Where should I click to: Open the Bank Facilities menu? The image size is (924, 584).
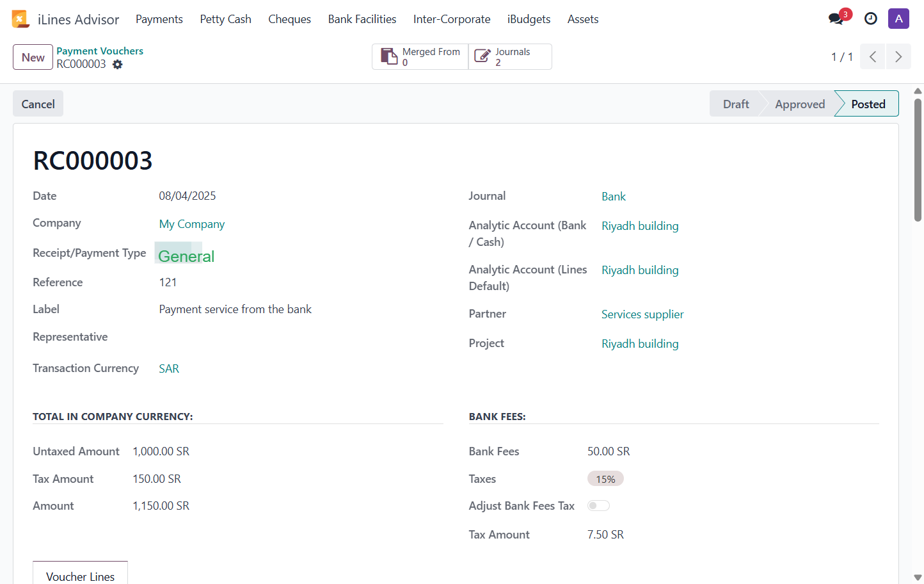pyautogui.click(x=362, y=19)
